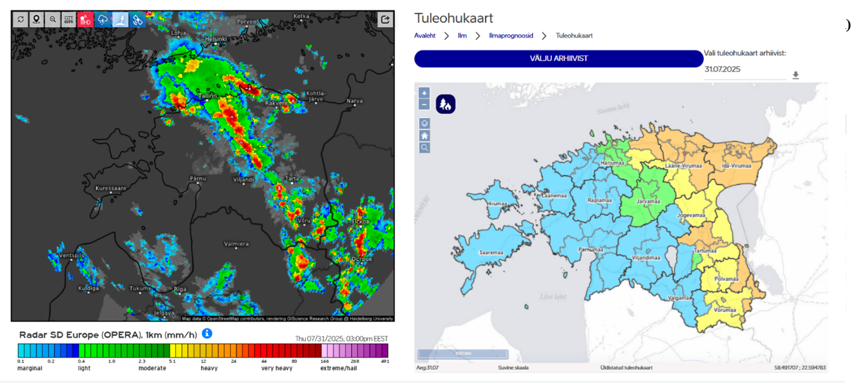868x383 pixels.
Task: Open the search magnifier on the fire map
Action: 424,148
